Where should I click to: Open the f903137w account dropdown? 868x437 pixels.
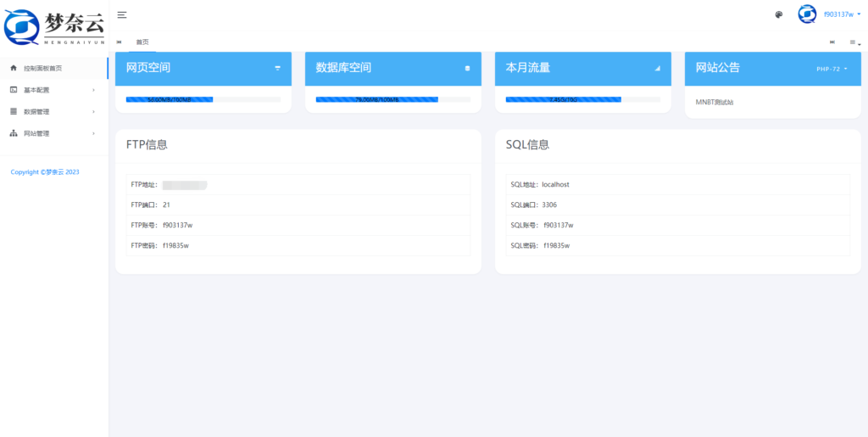[x=842, y=14]
